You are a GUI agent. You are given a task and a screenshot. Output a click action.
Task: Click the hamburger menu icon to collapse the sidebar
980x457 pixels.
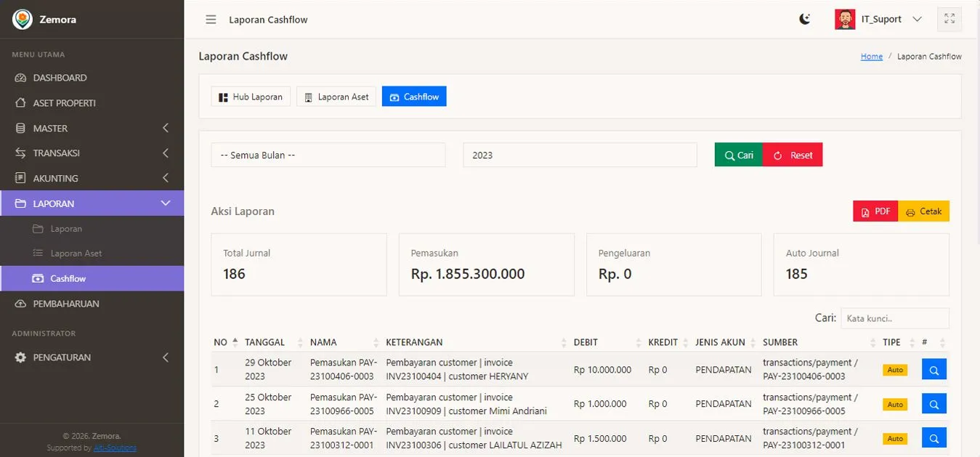point(211,20)
